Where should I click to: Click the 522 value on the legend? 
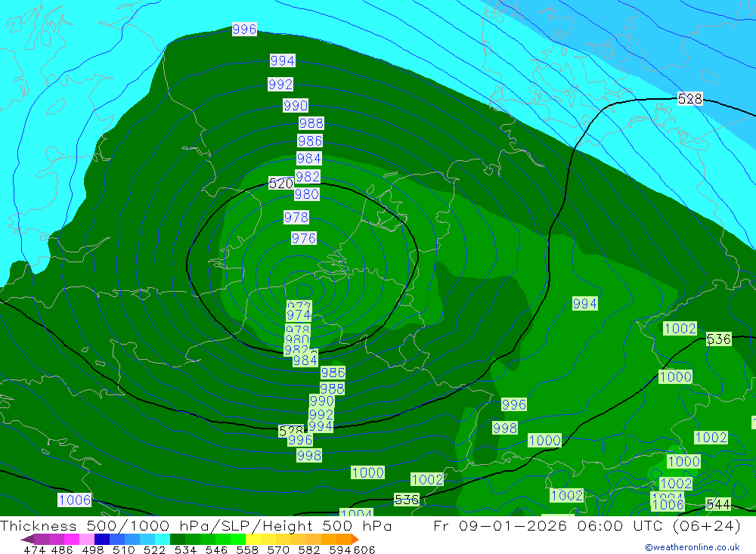point(155,549)
